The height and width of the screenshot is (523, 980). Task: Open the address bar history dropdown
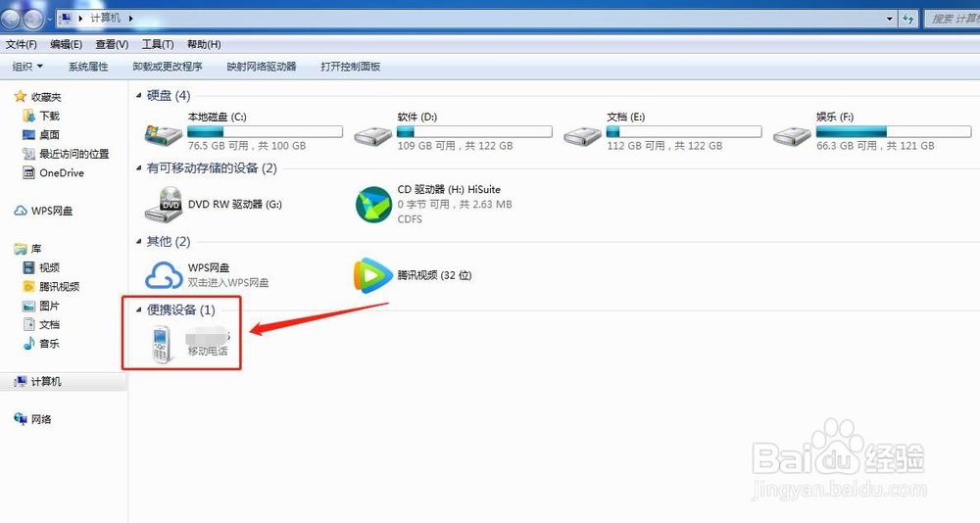890,19
